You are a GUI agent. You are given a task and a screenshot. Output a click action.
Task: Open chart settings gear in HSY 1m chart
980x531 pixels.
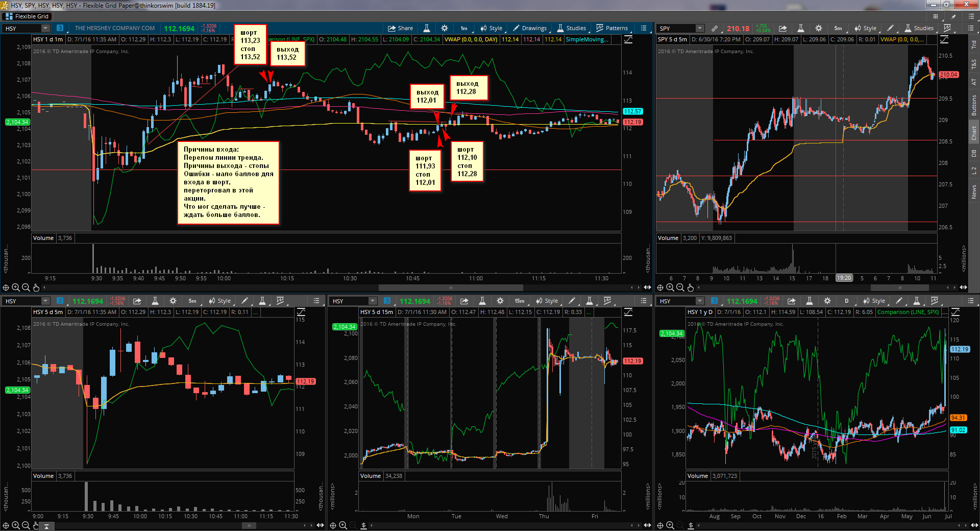tap(445, 28)
